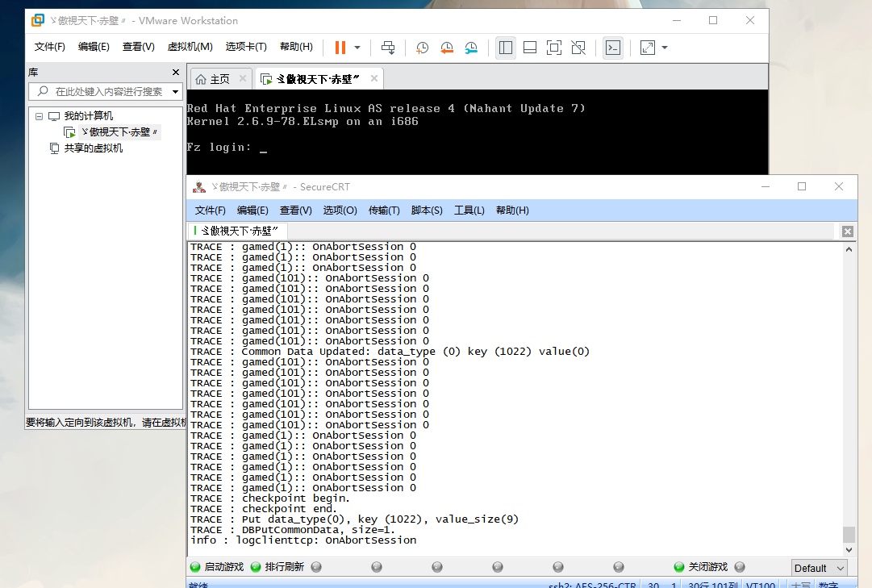872x588 pixels.
Task: Open SecureCRT 编辑(E) menu
Action: point(252,211)
